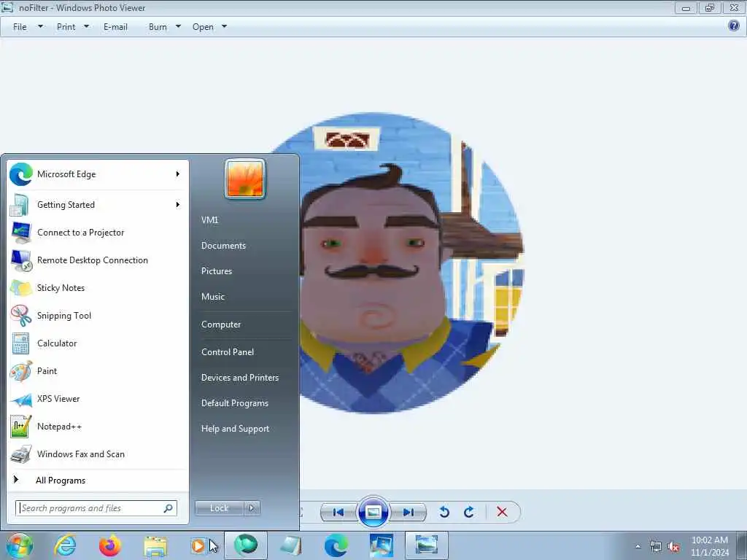Launch XPS Viewer
The image size is (747, 560).
[98, 399]
